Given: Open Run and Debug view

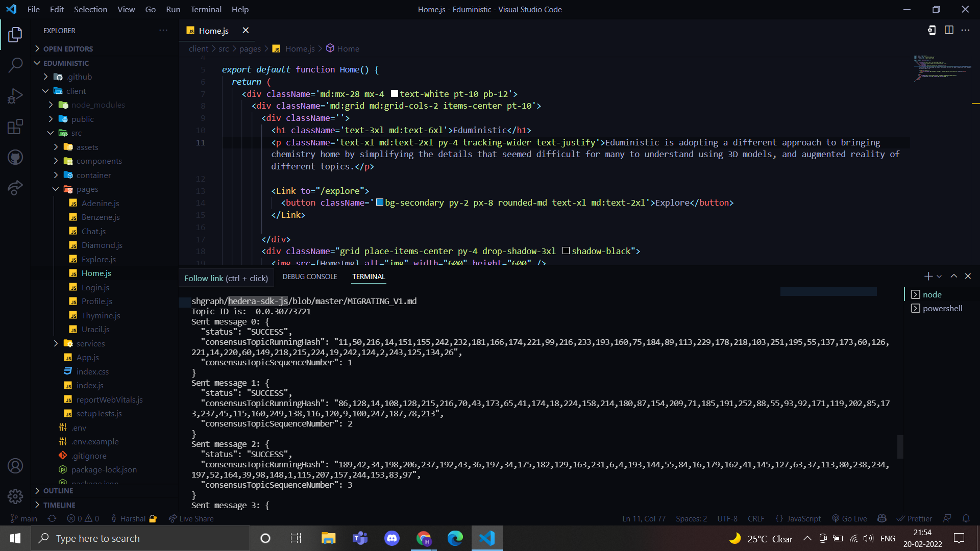Looking at the screenshot, I should coord(15,96).
